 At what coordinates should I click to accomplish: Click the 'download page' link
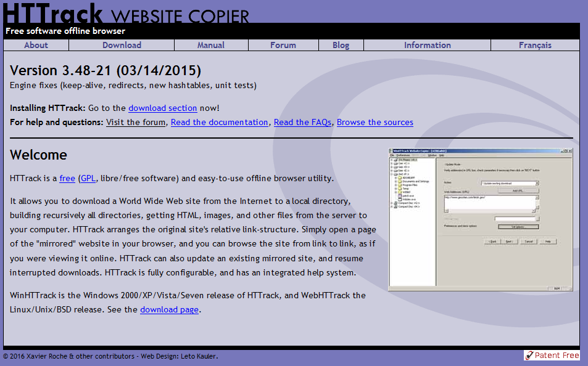169,309
